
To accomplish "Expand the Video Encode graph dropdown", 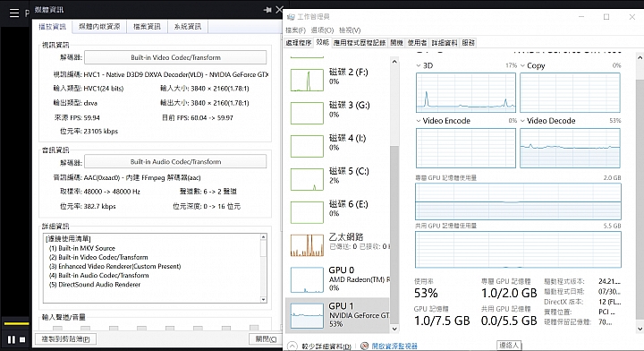I will 419,121.
